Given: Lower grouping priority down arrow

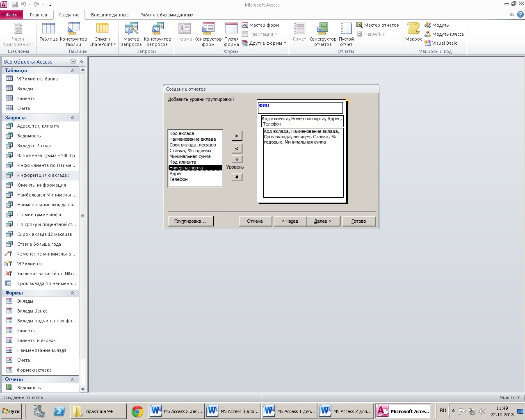Looking at the screenshot, I should coord(237,177).
